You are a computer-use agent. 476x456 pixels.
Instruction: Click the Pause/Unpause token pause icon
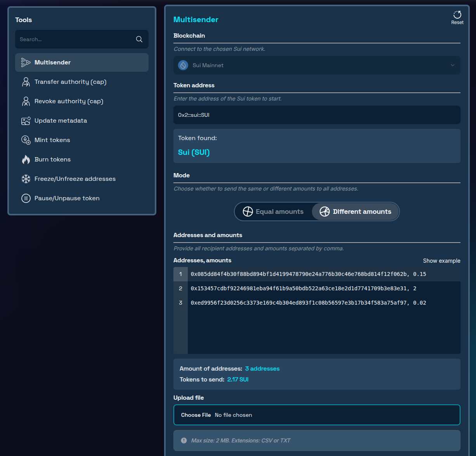(26, 198)
